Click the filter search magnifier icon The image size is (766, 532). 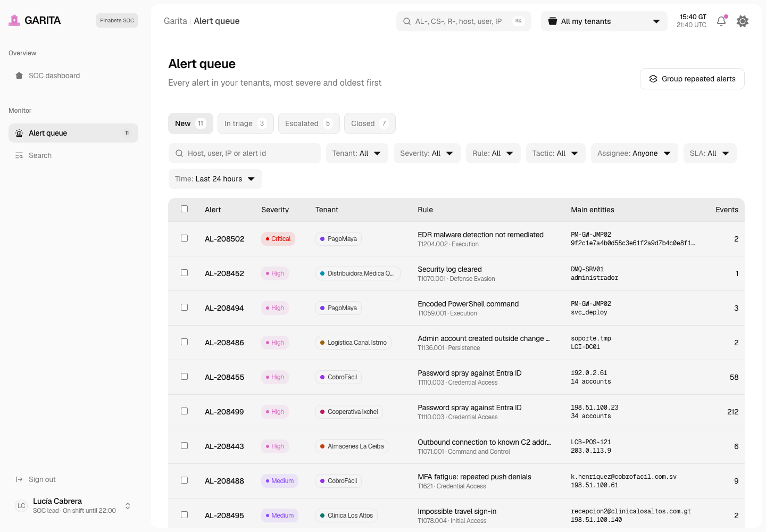click(179, 153)
